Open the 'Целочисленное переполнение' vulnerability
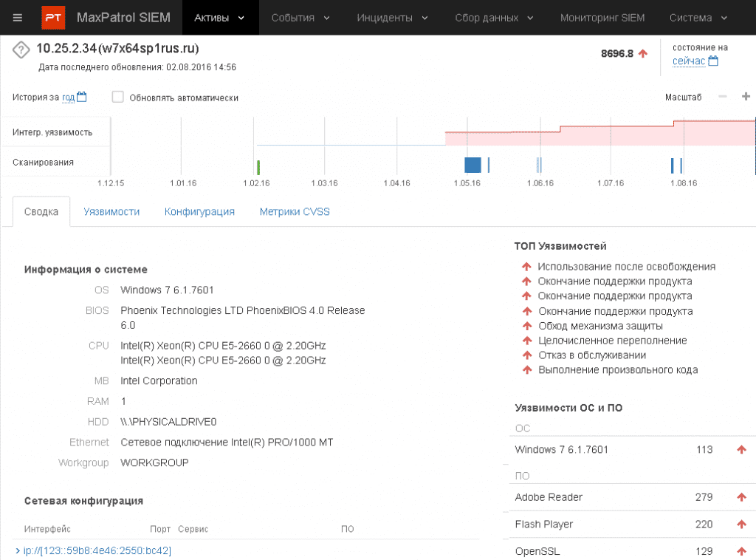756x560 pixels. tap(612, 341)
